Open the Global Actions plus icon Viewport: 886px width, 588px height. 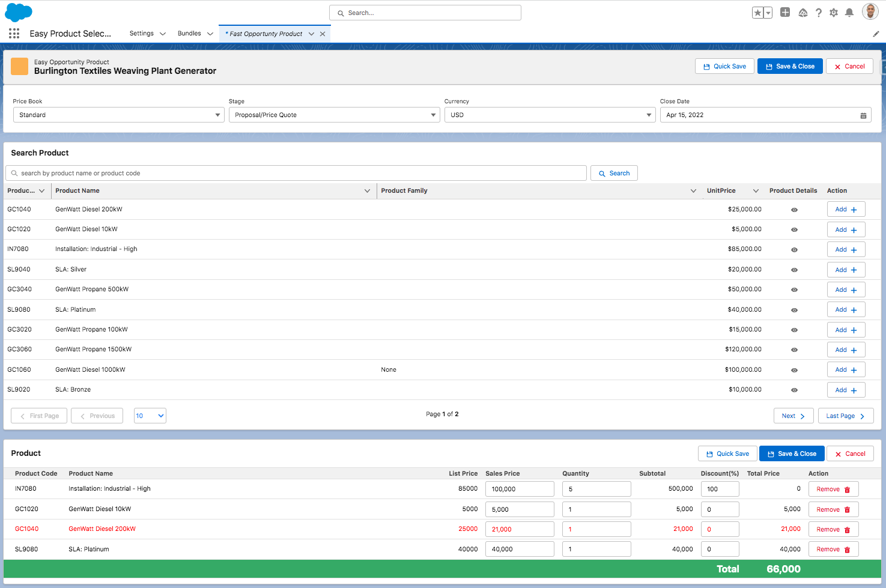(x=785, y=12)
